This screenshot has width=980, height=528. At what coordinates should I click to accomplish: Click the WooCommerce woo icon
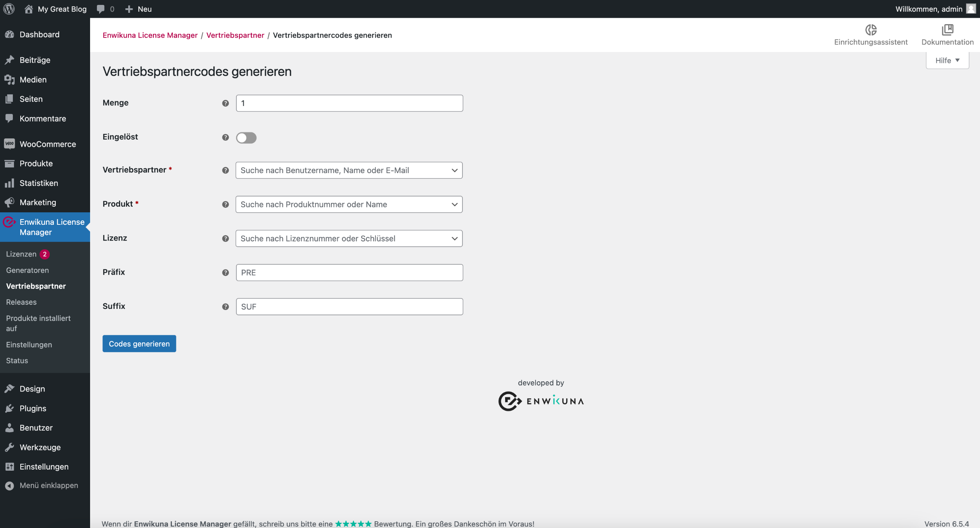coord(9,144)
